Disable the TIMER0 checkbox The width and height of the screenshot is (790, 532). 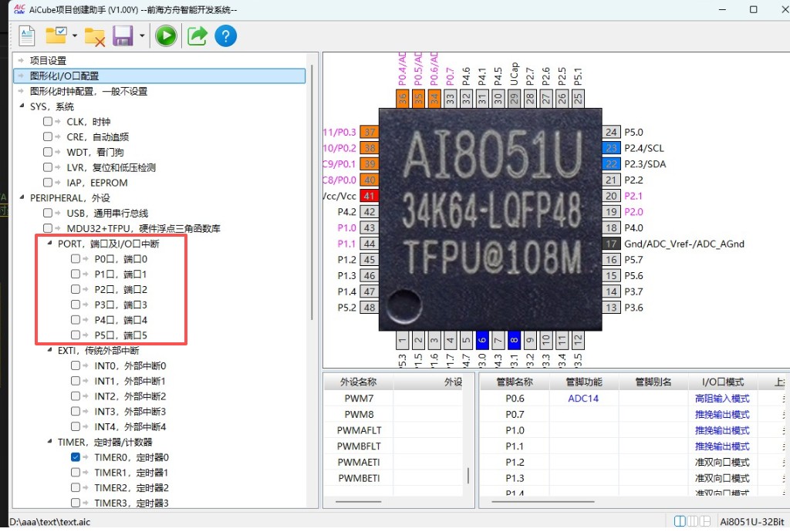[x=74, y=457]
